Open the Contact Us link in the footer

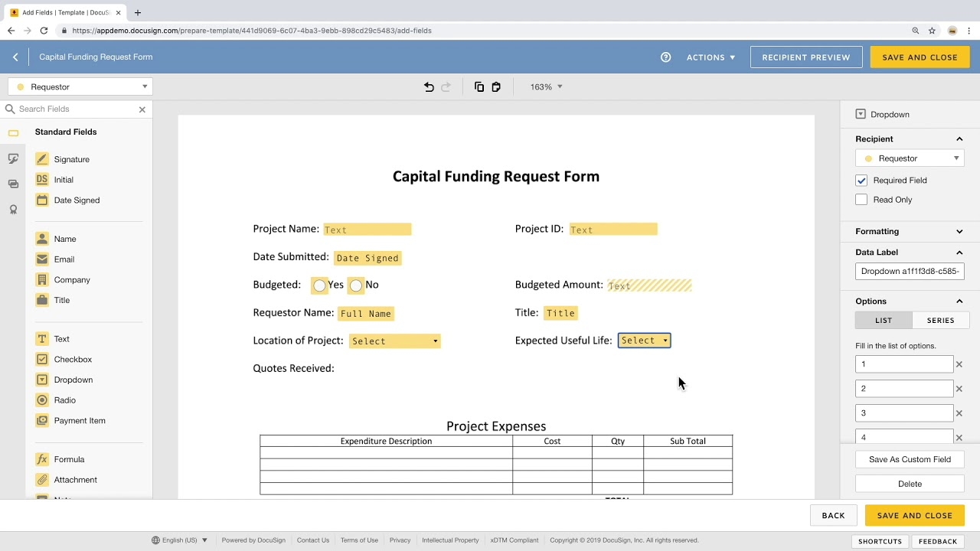point(312,540)
